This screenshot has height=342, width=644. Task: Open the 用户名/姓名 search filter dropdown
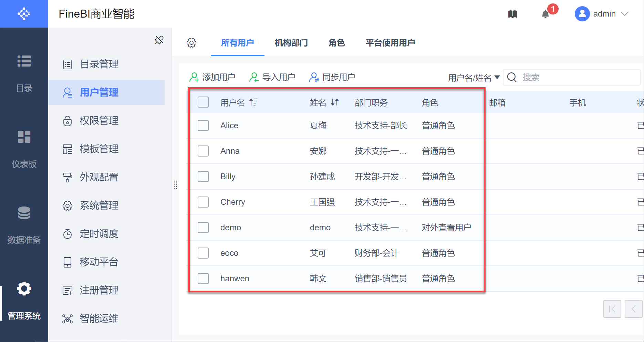click(x=474, y=78)
